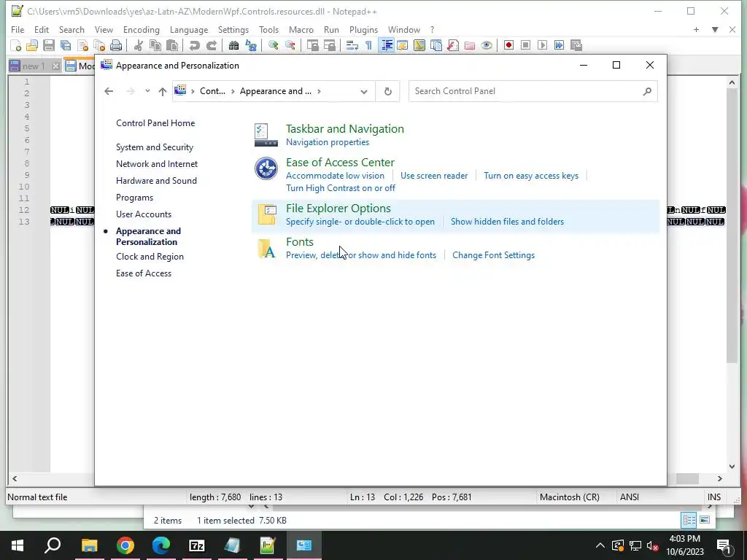
Task: Open 7-Zip from taskbar
Action: point(197,545)
